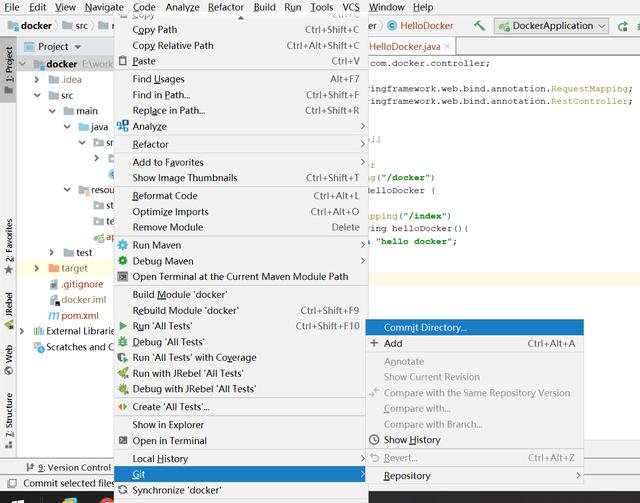Screen dimensions: 640x503
Task: Open the Refactor menu in the menu bar
Action: coord(225,7)
